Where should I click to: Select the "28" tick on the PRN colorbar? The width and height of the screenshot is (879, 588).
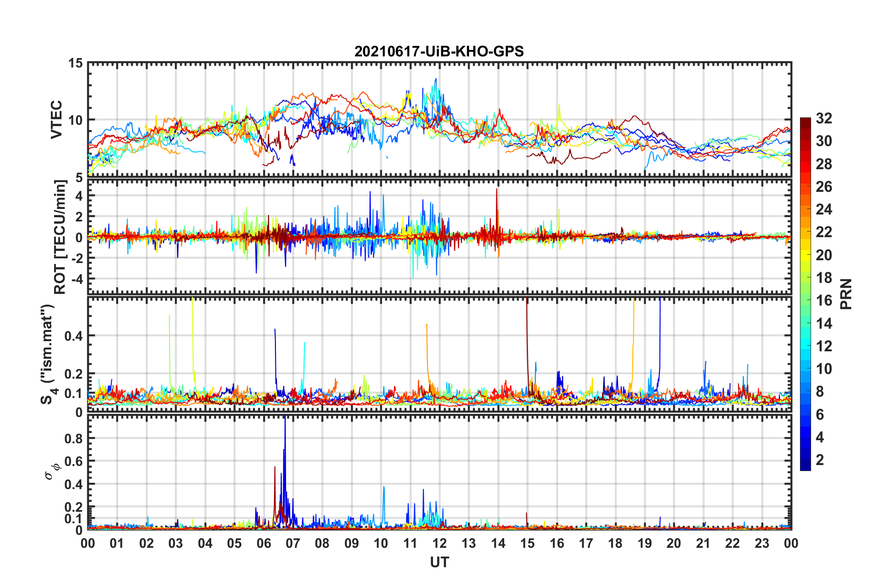click(824, 164)
